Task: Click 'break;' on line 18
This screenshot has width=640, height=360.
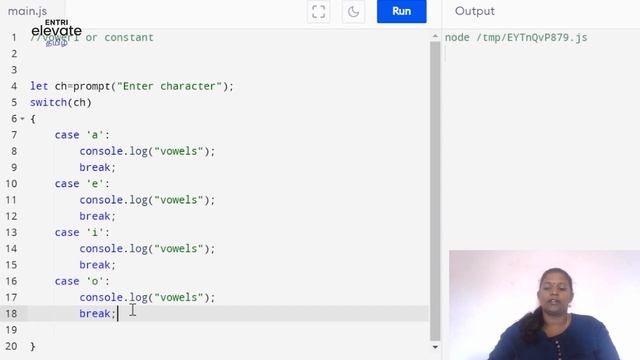Action: point(98,313)
